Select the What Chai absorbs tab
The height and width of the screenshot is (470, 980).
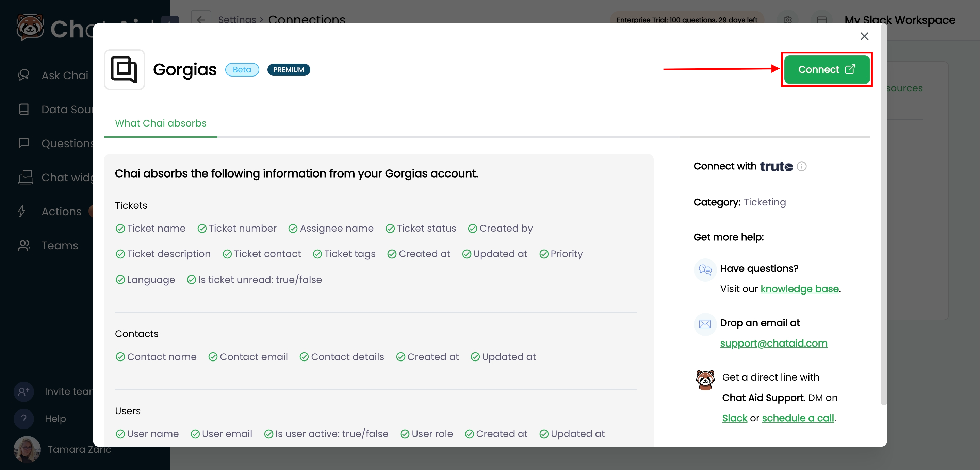tap(161, 123)
